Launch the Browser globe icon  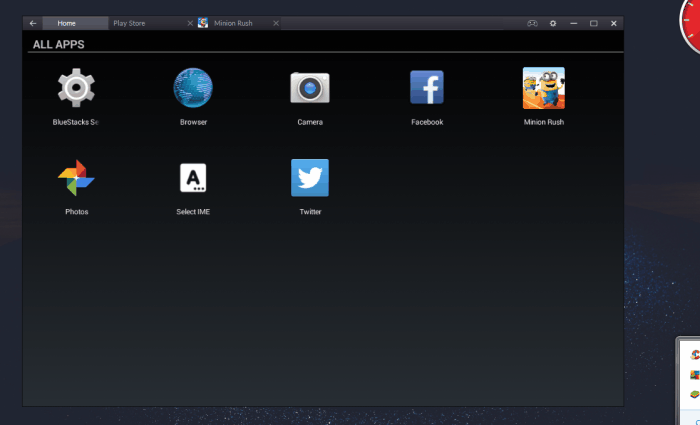tap(193, 88)
